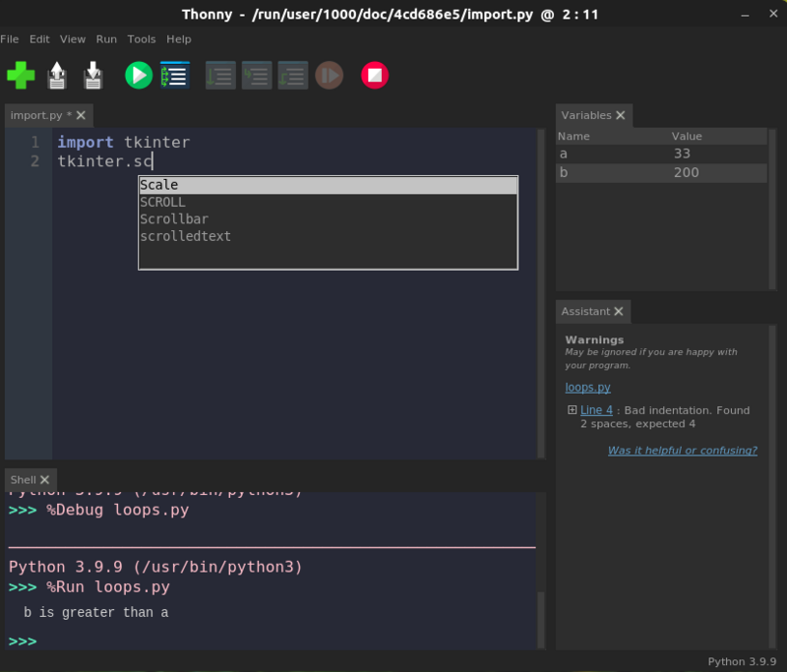Open a file using the load icon

click(x=57, y=75)
